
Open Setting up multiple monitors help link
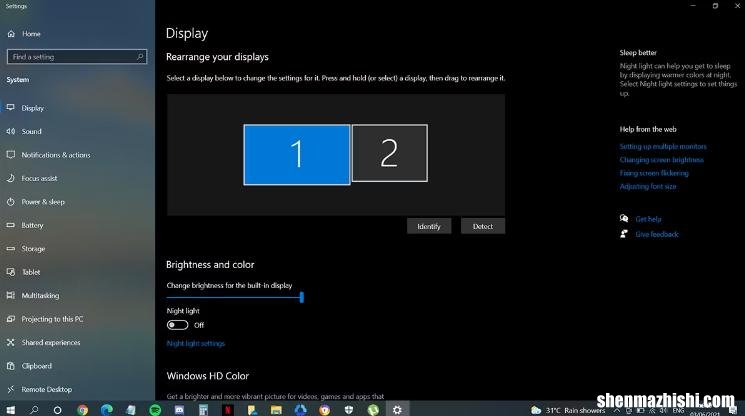[x=663, y=146]
